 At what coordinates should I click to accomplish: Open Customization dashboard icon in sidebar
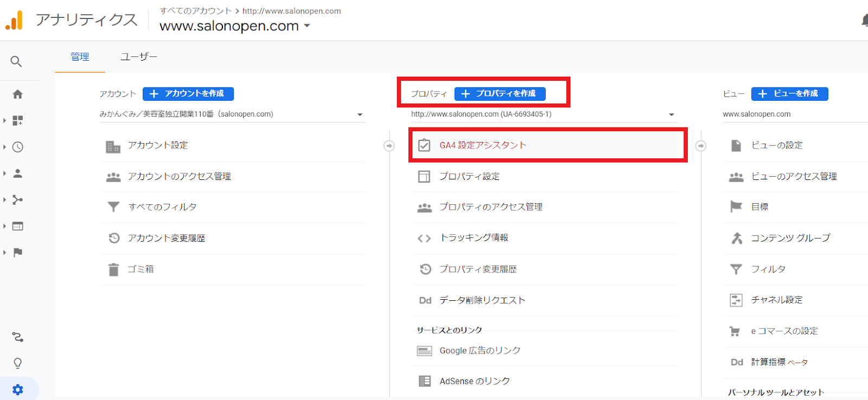18,120
